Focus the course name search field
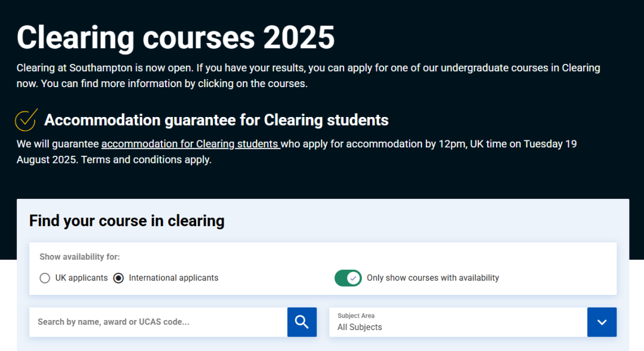644x351 pixels. (x=158, y=322)
